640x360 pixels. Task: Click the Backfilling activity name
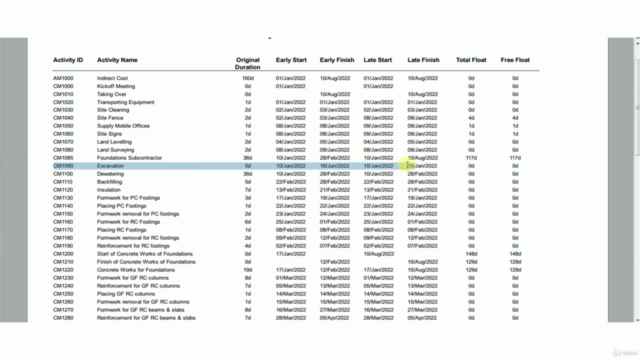tap(109, 182)
